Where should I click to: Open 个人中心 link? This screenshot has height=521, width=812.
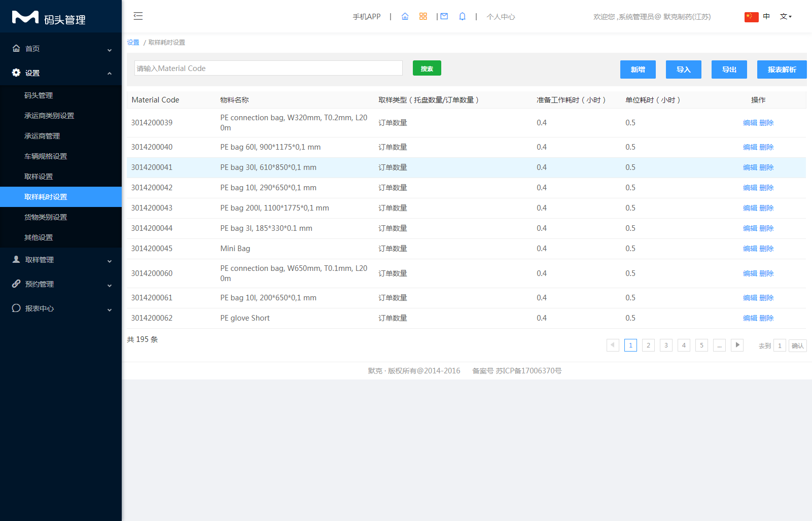click(x=501, y=16)
